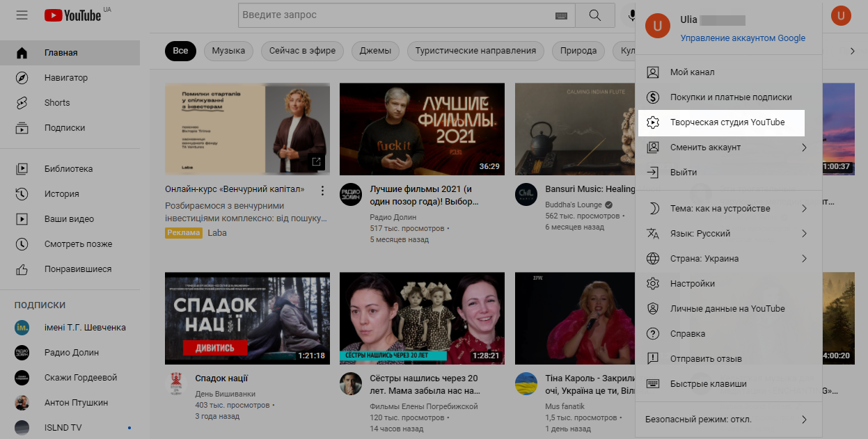Open the on-screen keyboard icon in search
This screenshot has width=868, height=439.
pos(561,15)
